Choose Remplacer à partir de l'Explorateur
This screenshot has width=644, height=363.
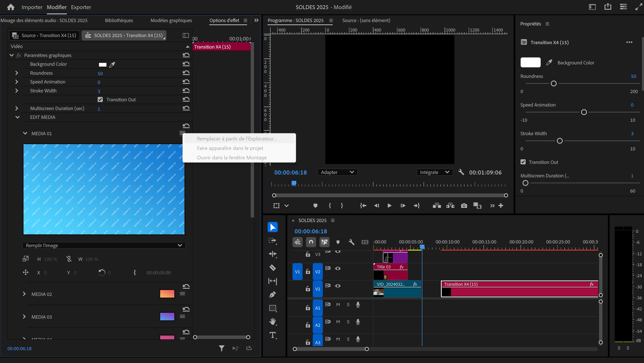click(x=237, y=139)
